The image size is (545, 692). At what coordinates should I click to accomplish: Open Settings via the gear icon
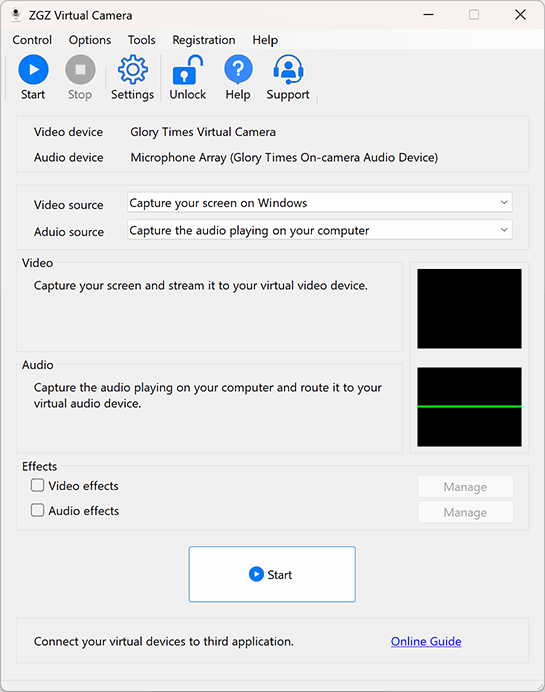132,70
